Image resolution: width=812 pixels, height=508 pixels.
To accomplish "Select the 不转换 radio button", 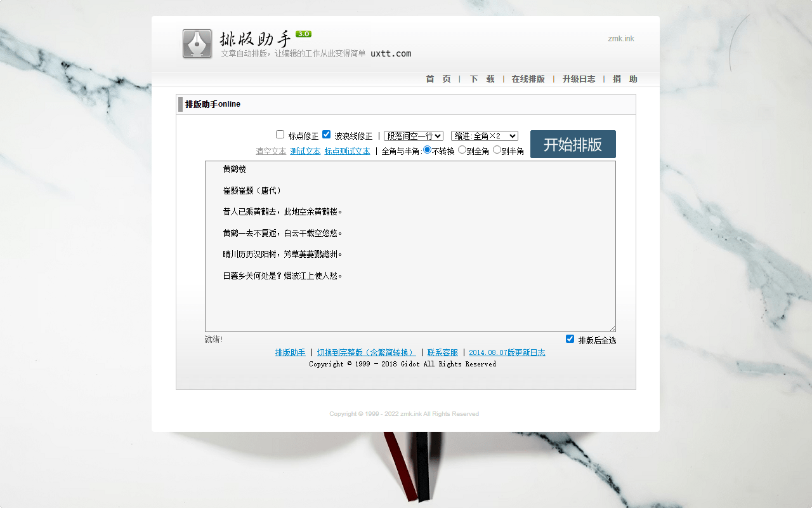I will pyautogui.click(x=427, y=150).
